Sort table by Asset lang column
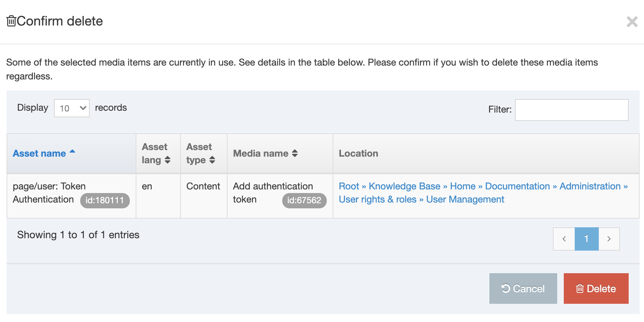Image resolution: width=644 pixels, height=322 pixels. (156, 153)
